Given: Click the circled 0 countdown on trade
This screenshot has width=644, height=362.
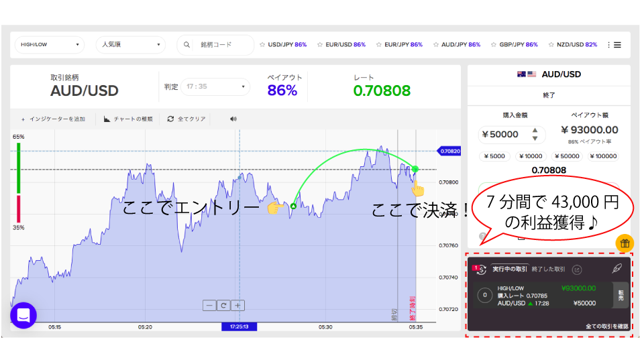Looking at the screenshot, I should 484,295.
